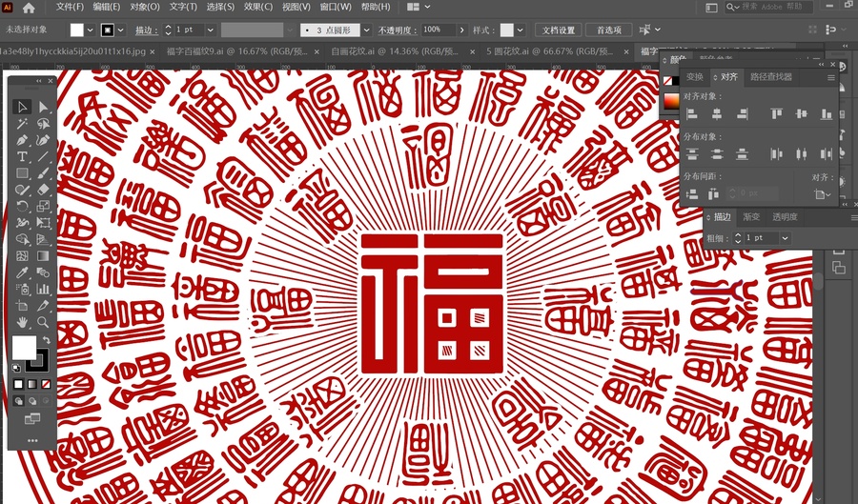Select the Eraser tool
Image resolution: width=858 pixels, height=504 pixels.
(x=43, y=190)
